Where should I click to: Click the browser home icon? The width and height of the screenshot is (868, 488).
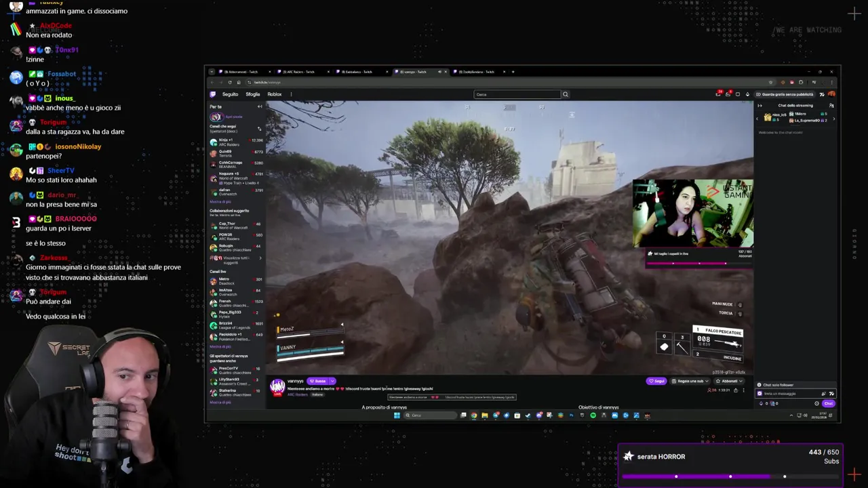click(x=239, y=82)
